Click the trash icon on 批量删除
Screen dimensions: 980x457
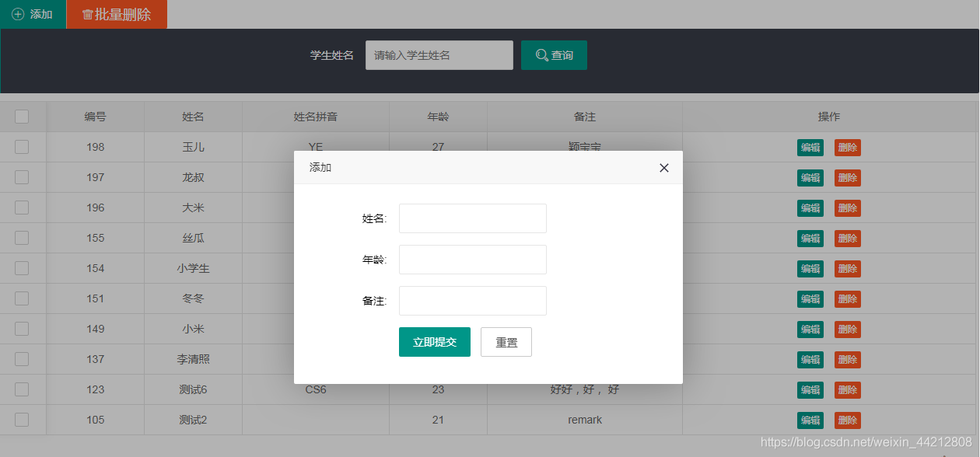click(88, 14)
